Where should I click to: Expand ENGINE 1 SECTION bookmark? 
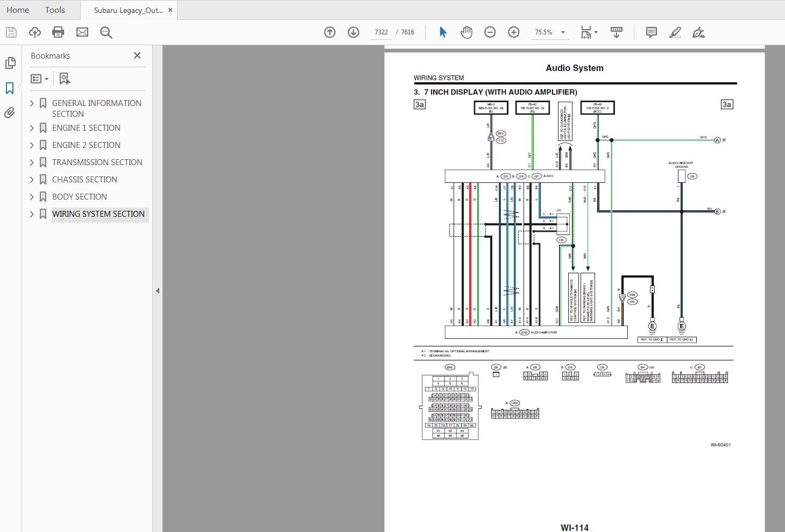(x=31, y=128)
